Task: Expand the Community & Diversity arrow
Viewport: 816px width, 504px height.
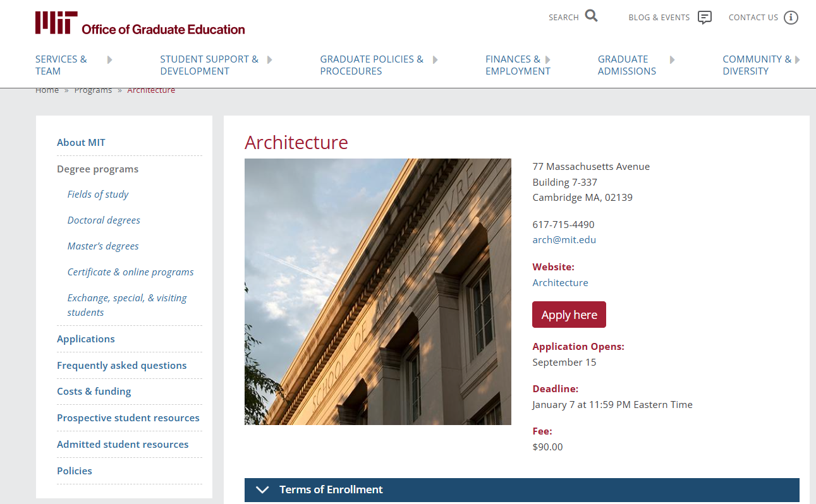Action: [x=798, y=59]
